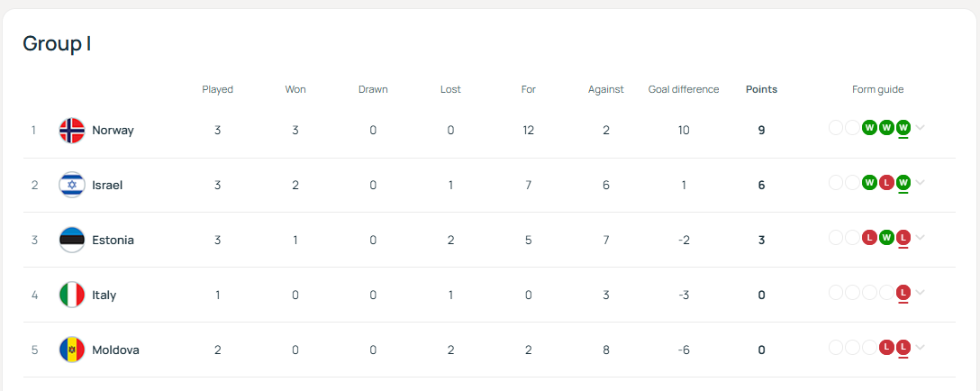Select Norway's most recent underlined W form badge
The height and width of the screenshot is (391, 980).
pos(903,128)
